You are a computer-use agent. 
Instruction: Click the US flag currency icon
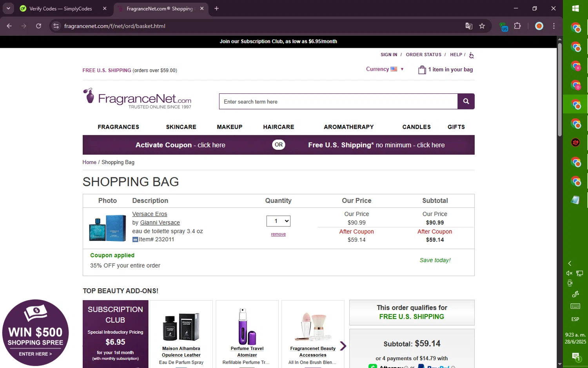(x=394, y=69)
